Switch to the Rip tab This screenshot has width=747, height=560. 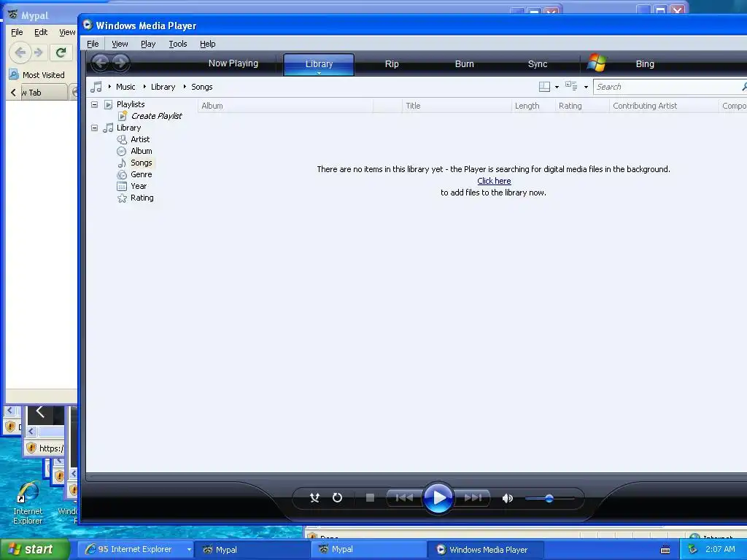point(392,64)
